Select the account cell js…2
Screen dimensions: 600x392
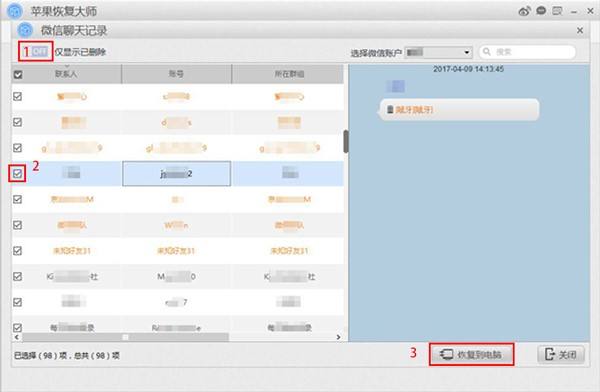[176, 174]
